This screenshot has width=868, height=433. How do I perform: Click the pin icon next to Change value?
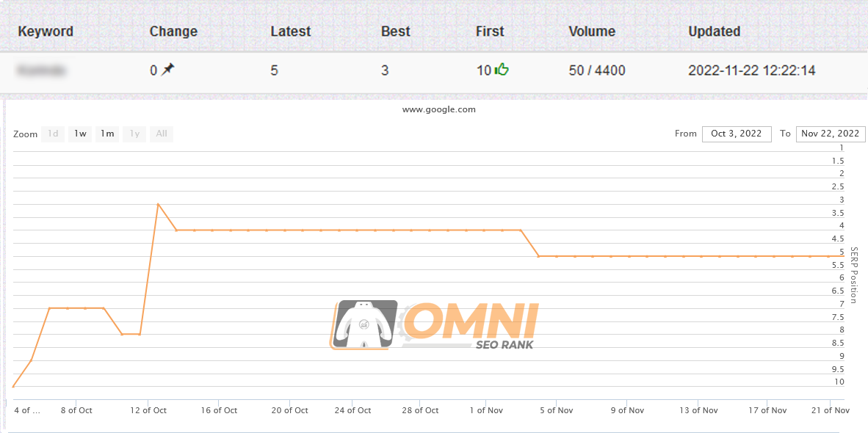(167, 70)
